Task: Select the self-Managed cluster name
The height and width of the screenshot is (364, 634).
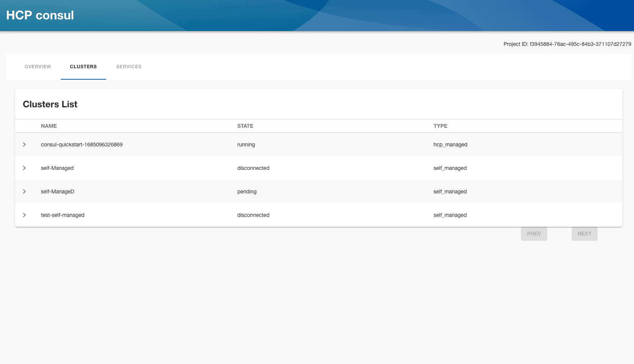Action: coord(57,168)
